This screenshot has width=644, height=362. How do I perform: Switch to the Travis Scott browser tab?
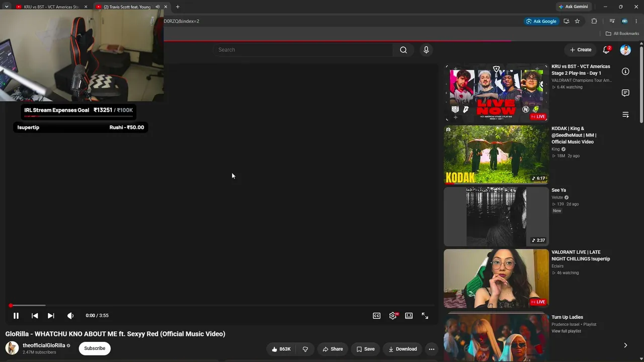click(x=127, y=7)
